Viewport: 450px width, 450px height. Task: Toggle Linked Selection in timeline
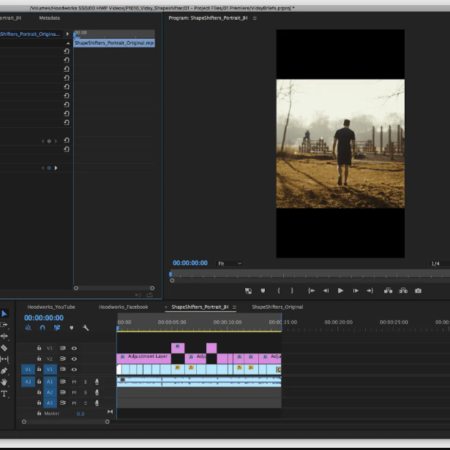point(57,328)
